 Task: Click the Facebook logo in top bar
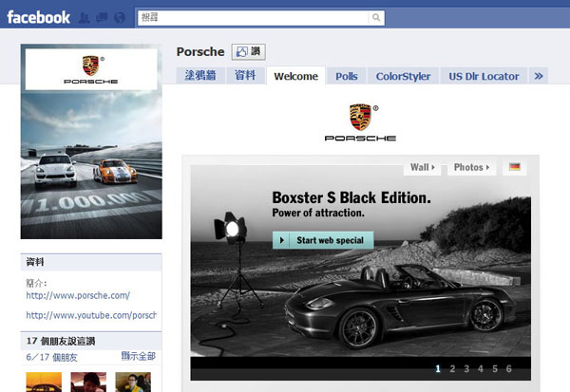[x=39, y=17]
